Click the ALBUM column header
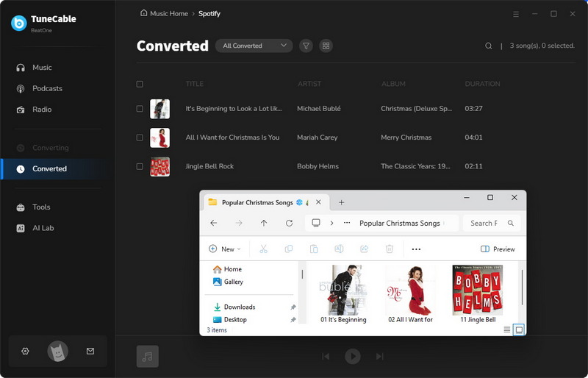Image resolution: width=588 pixels, height=378 pixels. tap(393, 84)
